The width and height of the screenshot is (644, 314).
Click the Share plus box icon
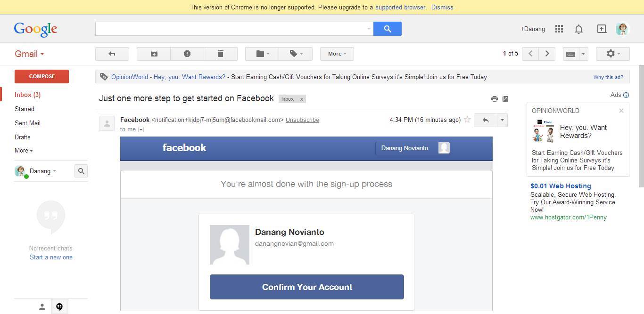point(602,29)
